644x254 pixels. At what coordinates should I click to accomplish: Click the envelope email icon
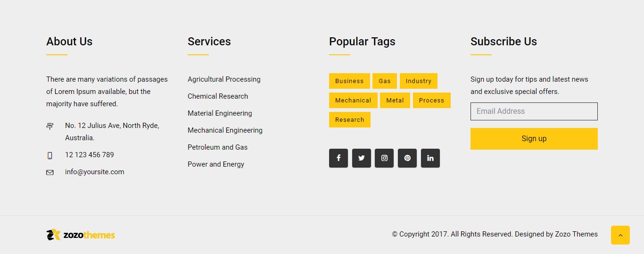[50, 172]
